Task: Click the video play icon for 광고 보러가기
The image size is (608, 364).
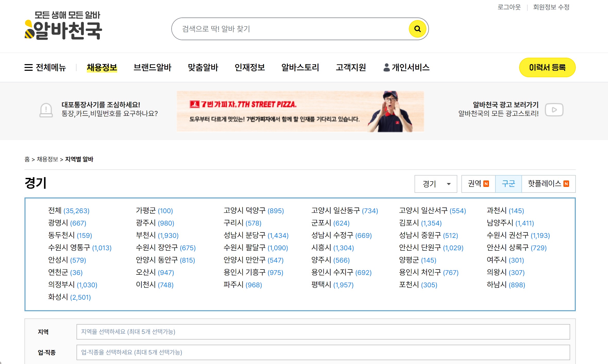Action: (x=554, y=110)
